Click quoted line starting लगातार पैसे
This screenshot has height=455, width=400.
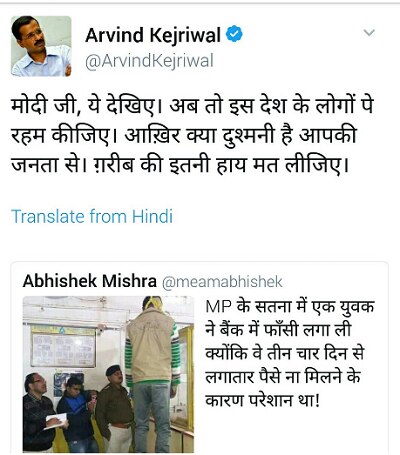pyautogui.click(x=283, y=377)
